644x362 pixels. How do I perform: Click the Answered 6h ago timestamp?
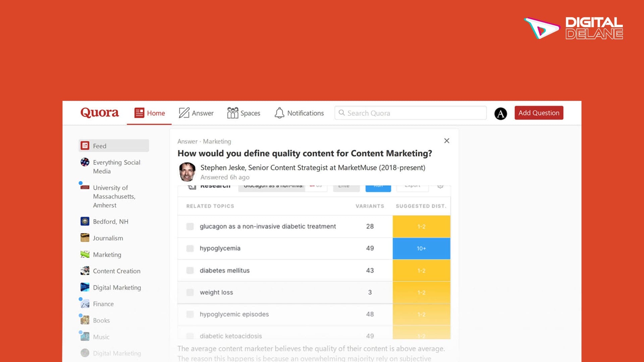pos(225,177)
